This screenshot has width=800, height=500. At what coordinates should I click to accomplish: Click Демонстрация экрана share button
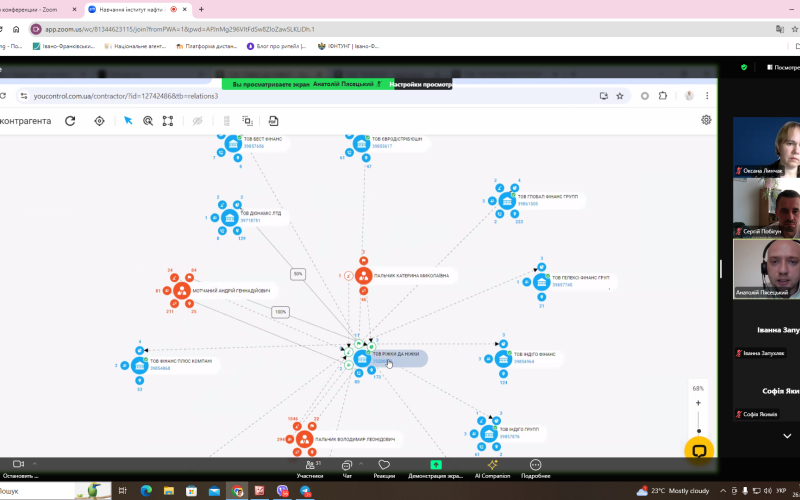436,469
